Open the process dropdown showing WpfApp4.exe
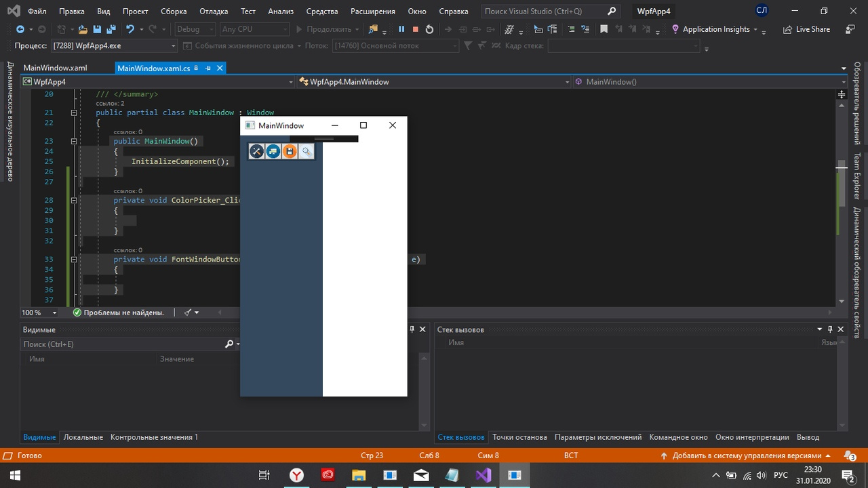The width and height of the screenshot is (868, 488). [115, 45]
